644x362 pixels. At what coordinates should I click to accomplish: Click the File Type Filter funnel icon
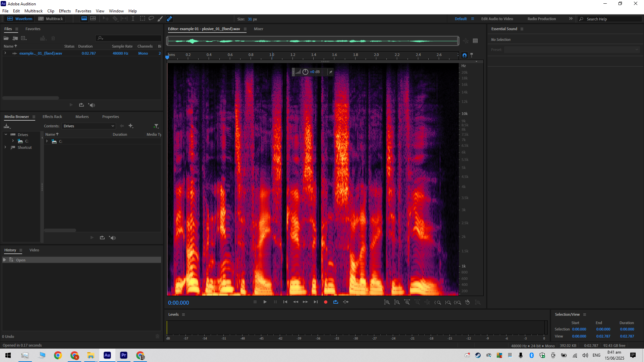[156, 126]
